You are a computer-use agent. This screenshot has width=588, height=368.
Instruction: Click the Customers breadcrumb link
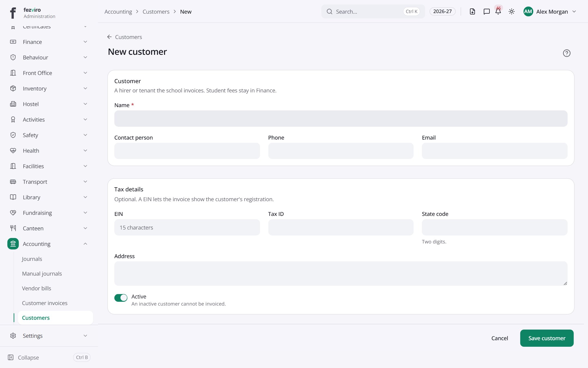click(x=156, y=11)
